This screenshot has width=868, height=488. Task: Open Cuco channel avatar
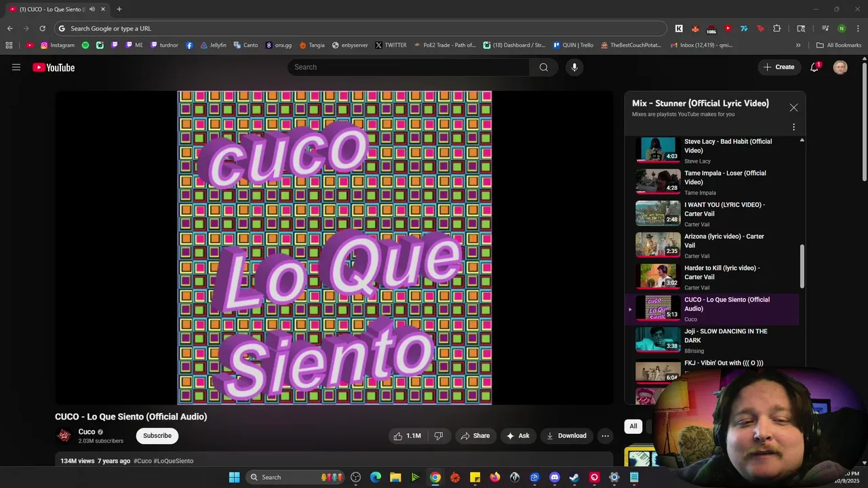point(64,436)
